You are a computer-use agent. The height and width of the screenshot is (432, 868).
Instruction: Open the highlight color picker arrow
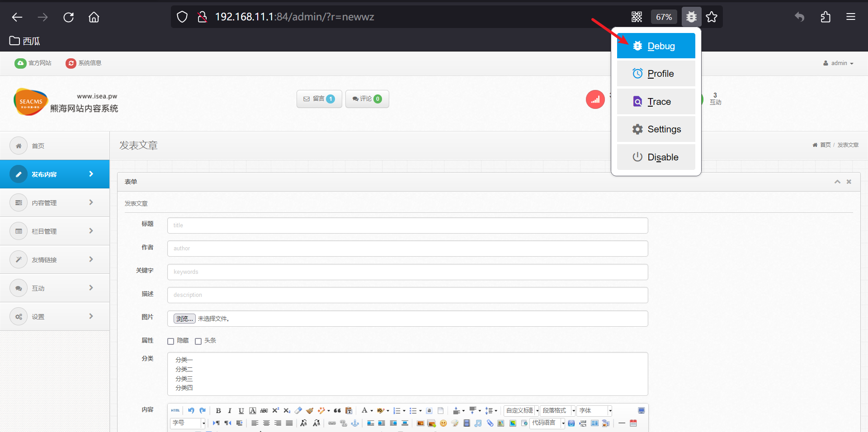[x=388, y=411]
